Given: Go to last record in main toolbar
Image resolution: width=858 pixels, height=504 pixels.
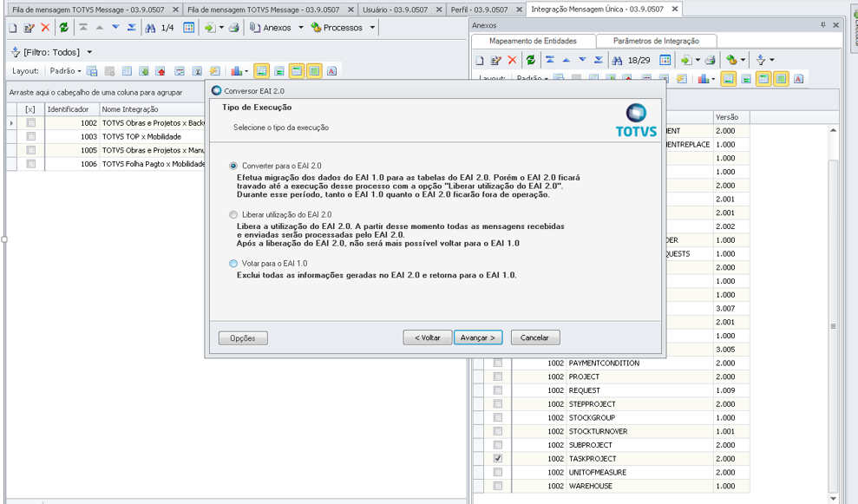Looking at the screenshot, I should (x=131, y=27).
